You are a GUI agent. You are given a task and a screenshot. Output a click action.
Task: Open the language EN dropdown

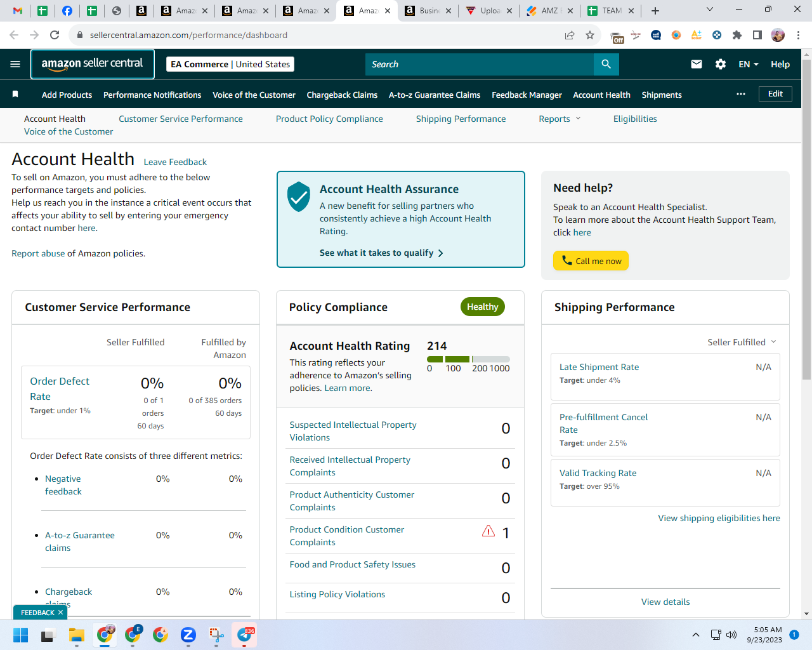(749, 64)
